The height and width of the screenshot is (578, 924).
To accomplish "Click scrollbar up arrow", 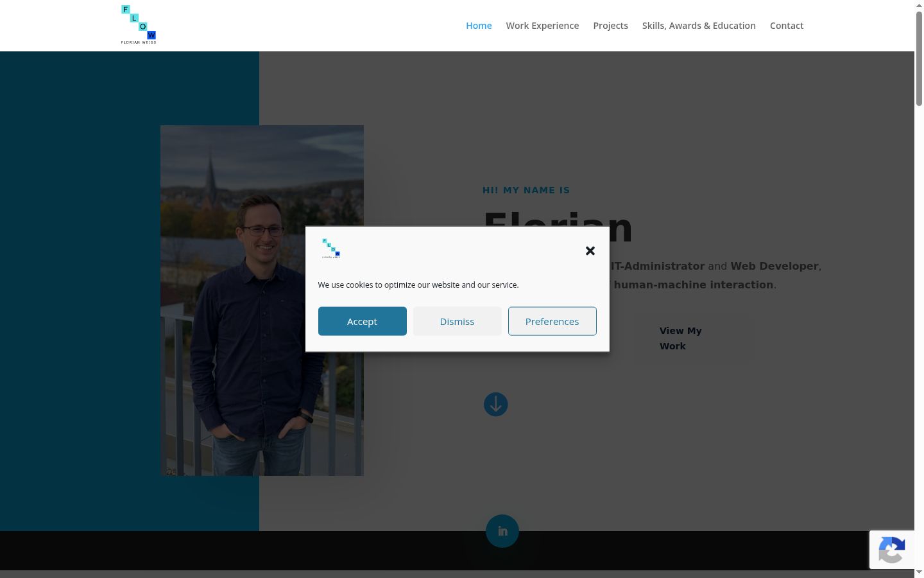I will pyautogui.click(x=919, y=4).
